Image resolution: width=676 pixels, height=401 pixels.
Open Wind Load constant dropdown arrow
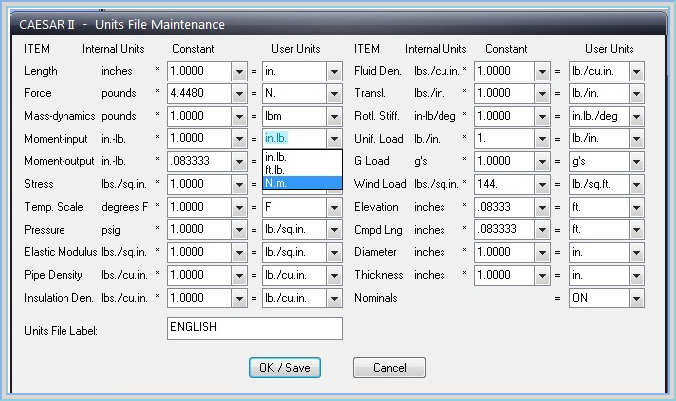(542, 185)
